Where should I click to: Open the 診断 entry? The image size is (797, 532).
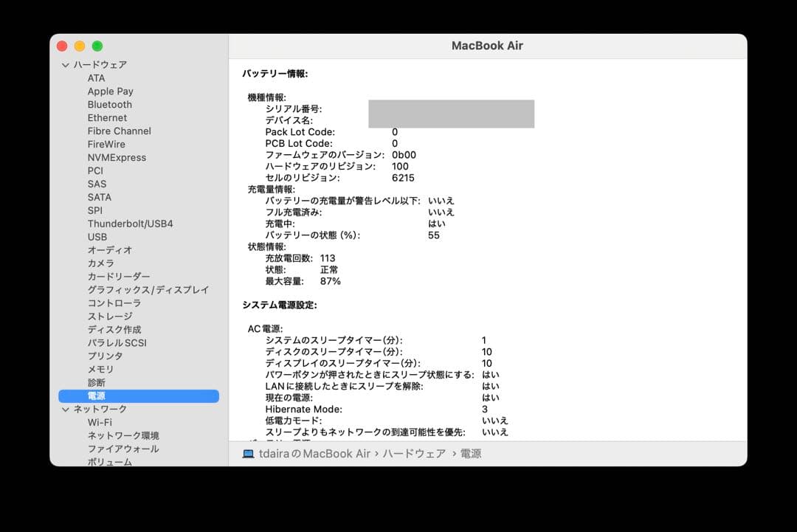tap(97, 383)
